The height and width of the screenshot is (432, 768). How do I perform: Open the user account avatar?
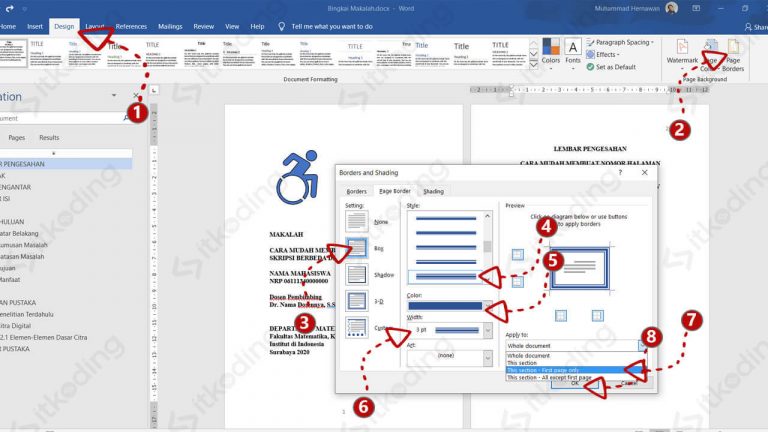672,8
